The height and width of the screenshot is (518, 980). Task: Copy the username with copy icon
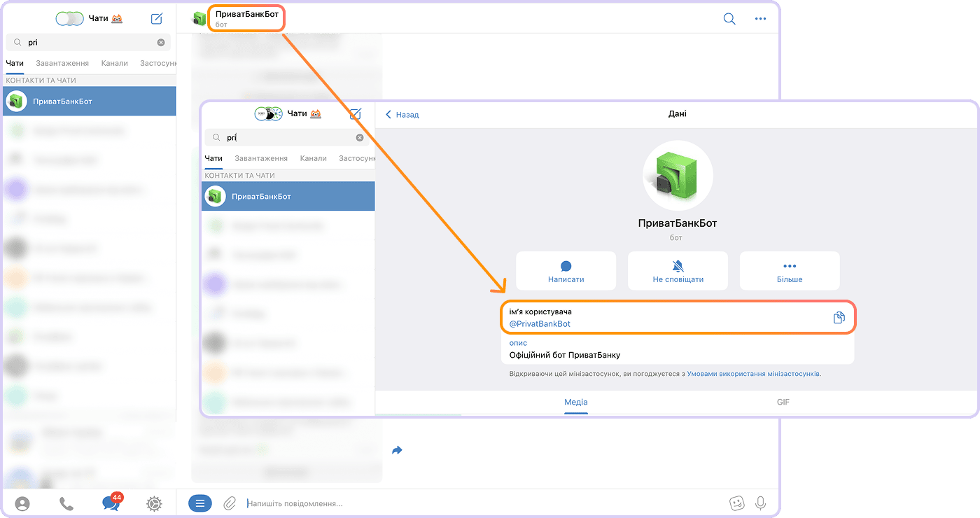pyautogui.click(x=839, y=318)
